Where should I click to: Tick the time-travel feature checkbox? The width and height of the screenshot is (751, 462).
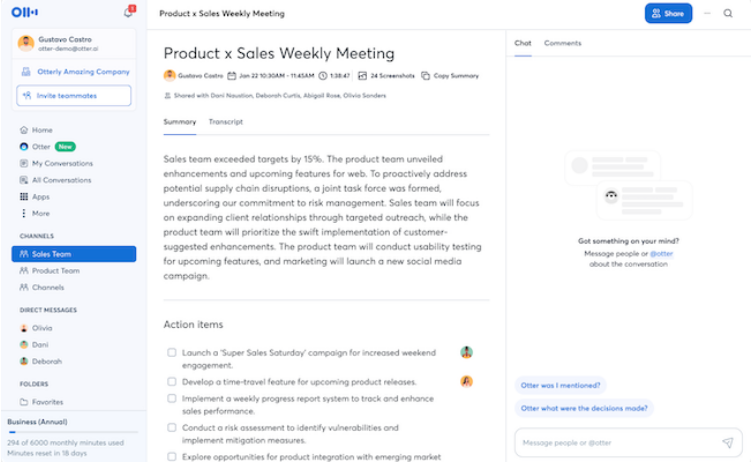click(172, 382)
